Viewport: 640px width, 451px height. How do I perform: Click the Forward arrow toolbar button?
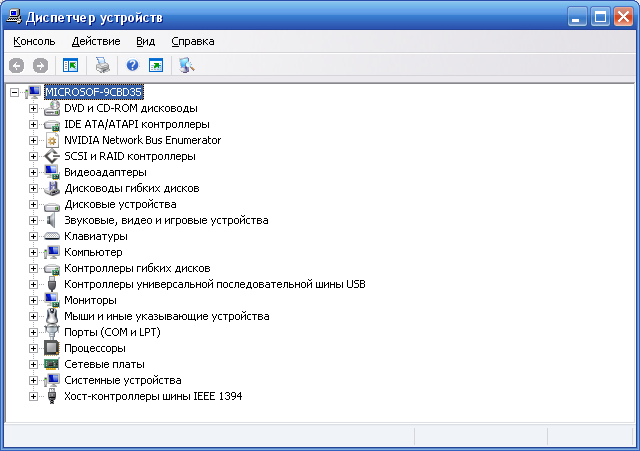click(x=40, y=65)
